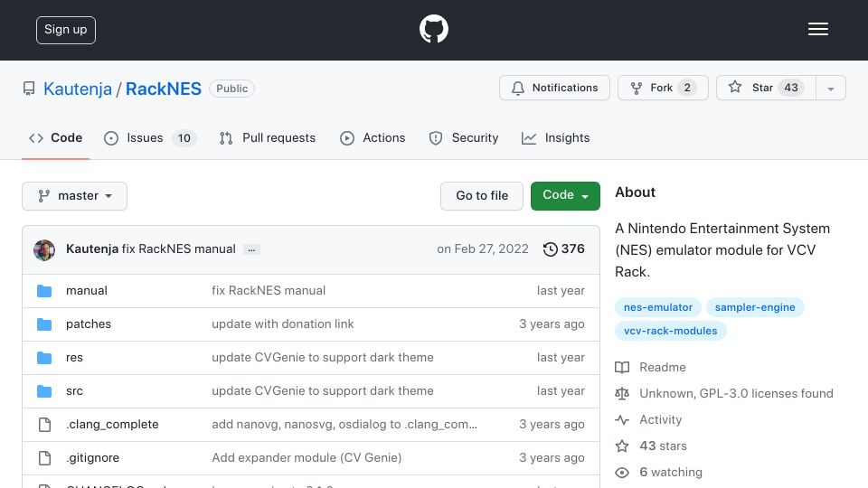Open the Security tab
Screen dimensions: 868x488
pyautogui.click(x=464, y=137)
